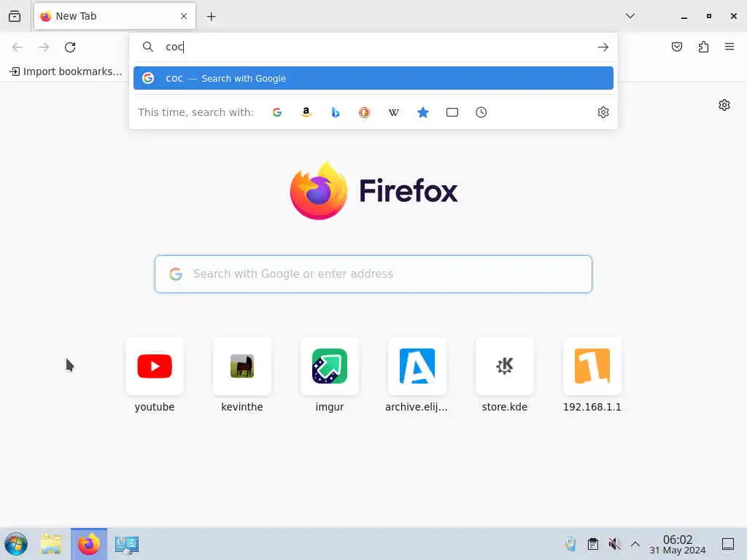Search in open Tabs icon
747x560 pixels.
452,112
